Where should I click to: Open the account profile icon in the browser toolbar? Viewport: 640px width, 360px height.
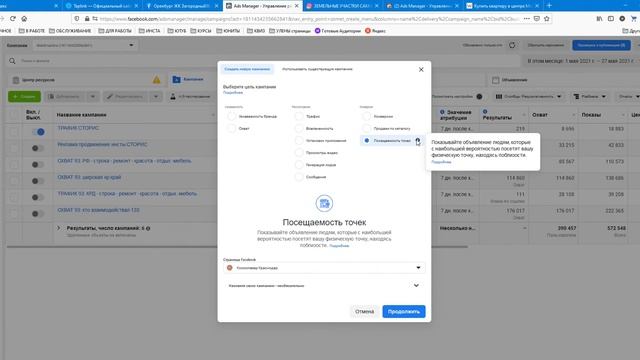(x=622, y=18)
